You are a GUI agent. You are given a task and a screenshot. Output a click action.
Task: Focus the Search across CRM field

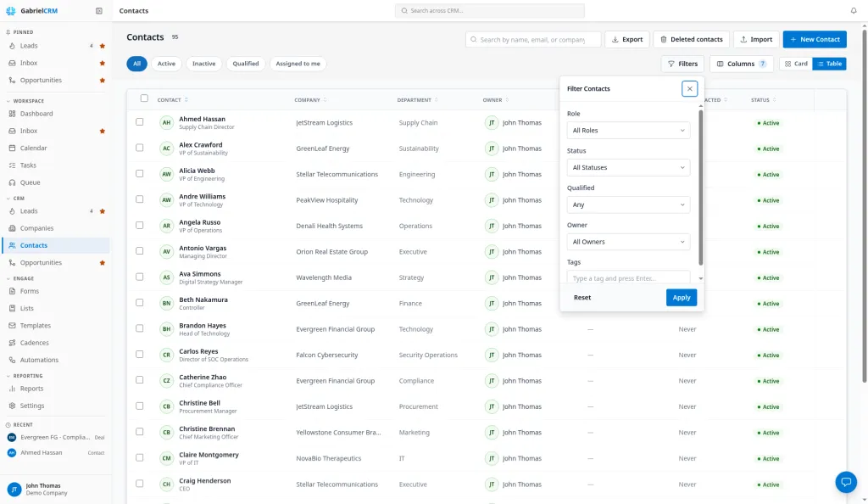pyautogui.click(x=490, y=10)
